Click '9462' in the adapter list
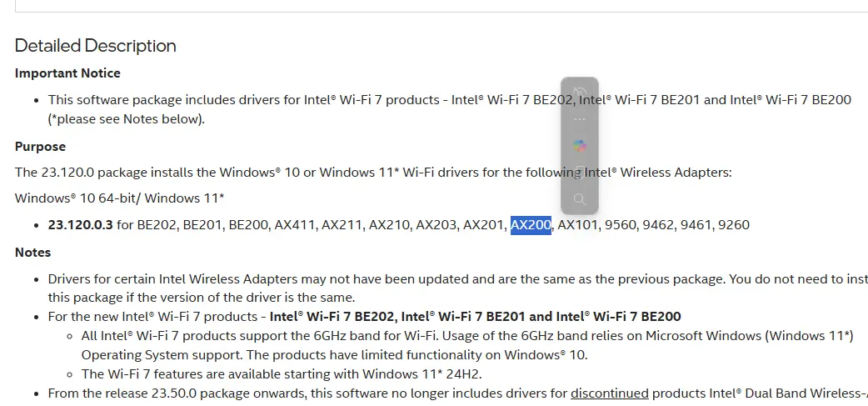868x406 pixels. coord(658,225)
